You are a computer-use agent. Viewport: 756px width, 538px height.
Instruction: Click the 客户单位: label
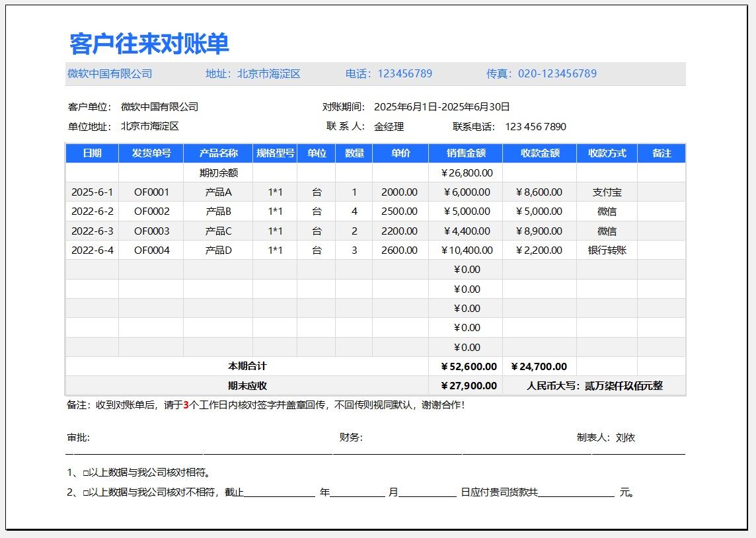point(90,107)
